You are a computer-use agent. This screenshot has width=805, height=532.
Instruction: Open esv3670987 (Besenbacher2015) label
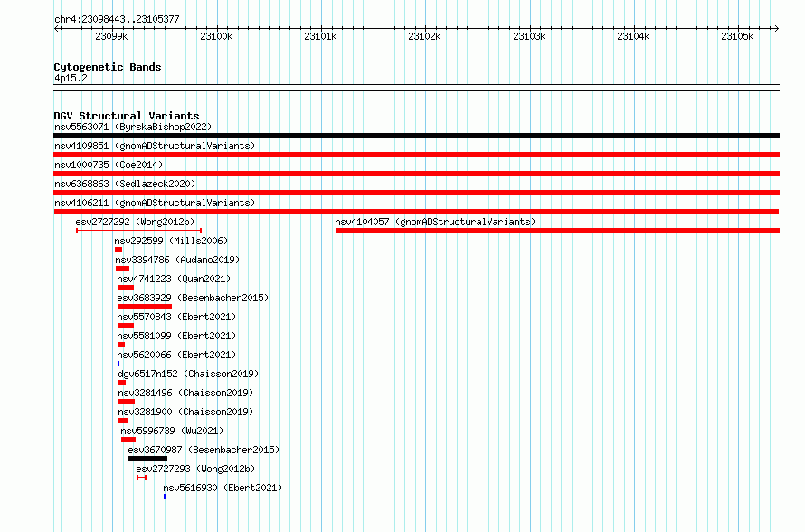coord(204,450)
